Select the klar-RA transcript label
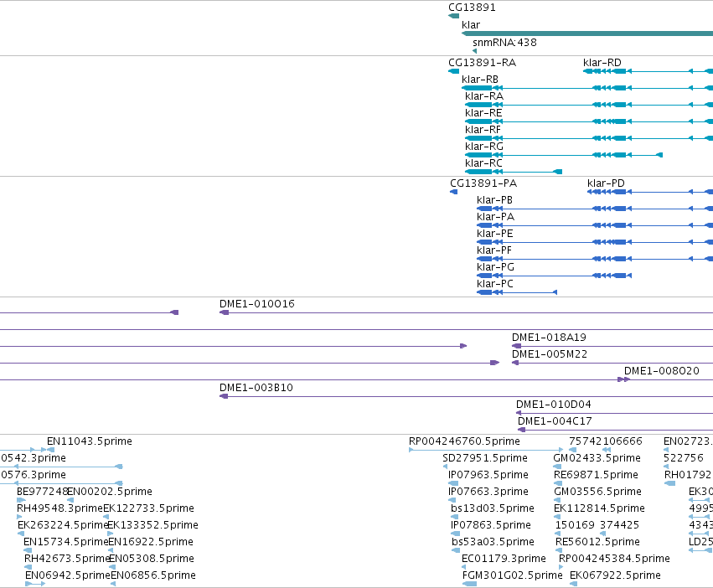Image resolution: width=713 pixels, height=588 pixels. click(484, 96)
